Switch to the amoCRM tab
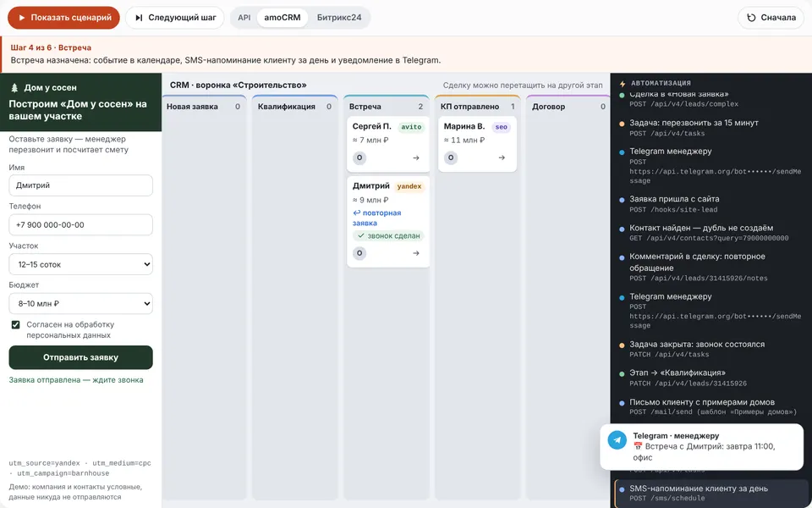The width and height of the screenshot is (812, 508). click(x=283, y=18)
